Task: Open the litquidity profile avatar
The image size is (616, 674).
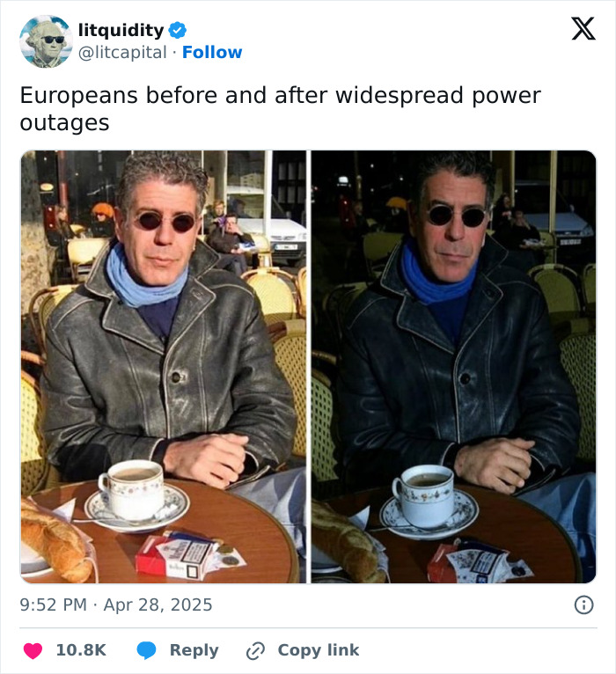Action: click(x=46, y=41)
